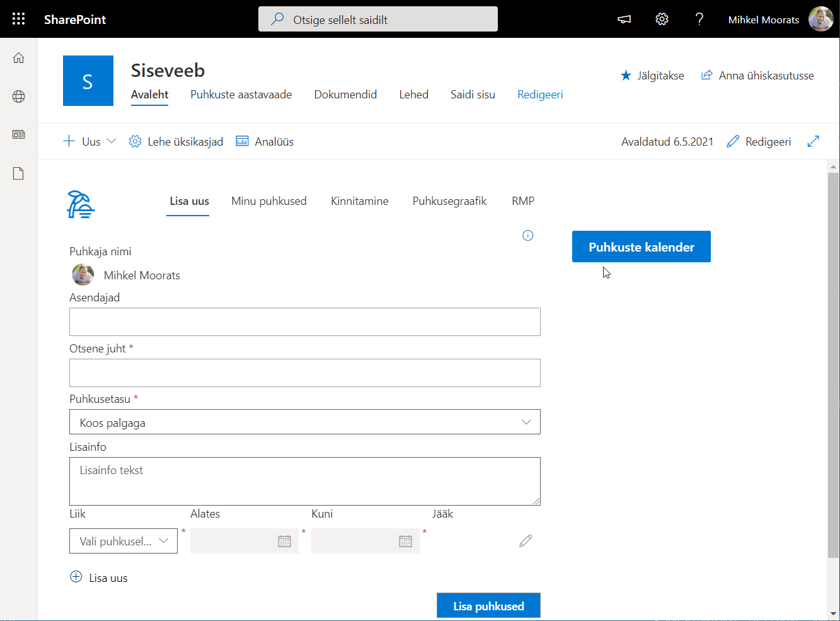Click the Asendajad input field
This screenshot has width=840, height=621.
[x=305, y=322]
